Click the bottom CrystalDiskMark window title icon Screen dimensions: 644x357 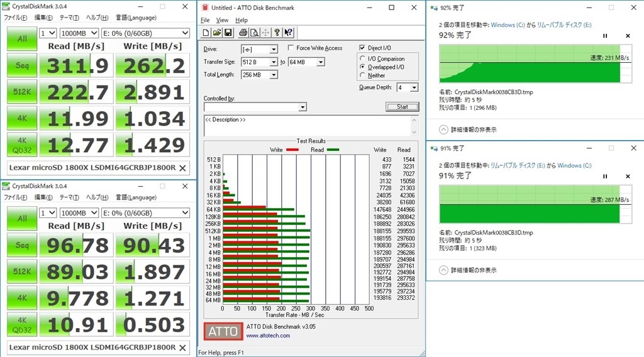pyautogui.click(x=6, y=186)
